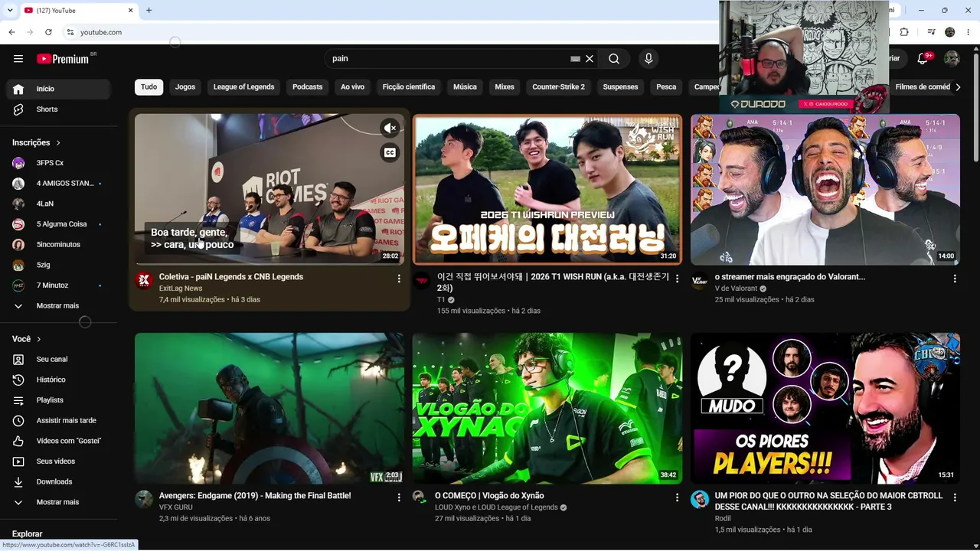Reload the page in browser
The image size is (980, 551).
(48, 32)
